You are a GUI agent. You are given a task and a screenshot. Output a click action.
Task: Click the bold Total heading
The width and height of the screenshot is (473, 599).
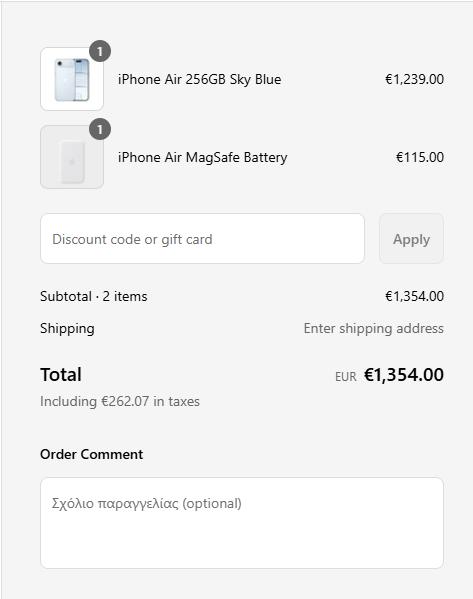click(x=61, y=374)
